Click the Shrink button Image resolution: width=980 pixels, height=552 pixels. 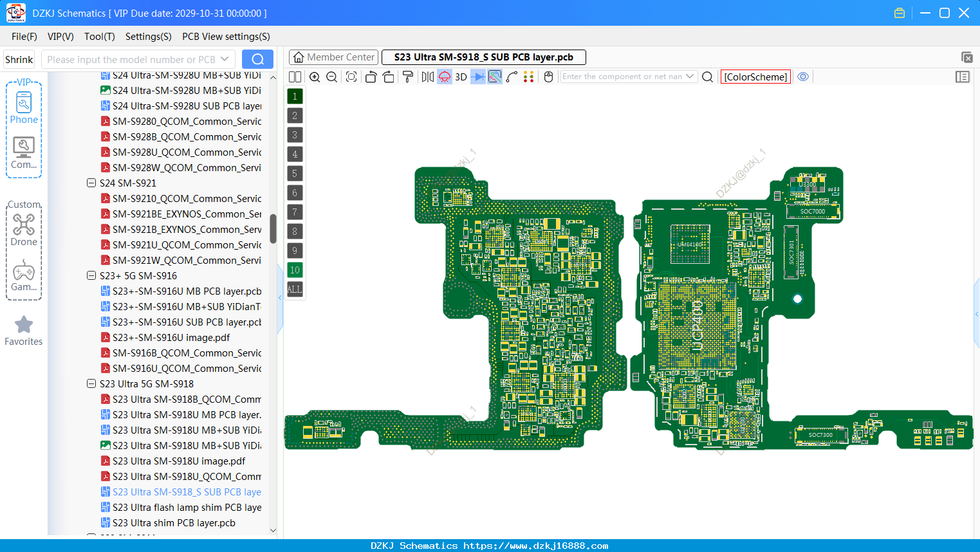(19, 59)
